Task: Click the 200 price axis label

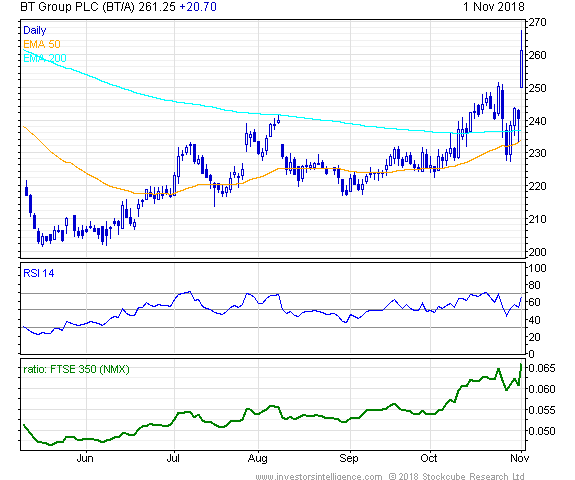Action: 537,252
